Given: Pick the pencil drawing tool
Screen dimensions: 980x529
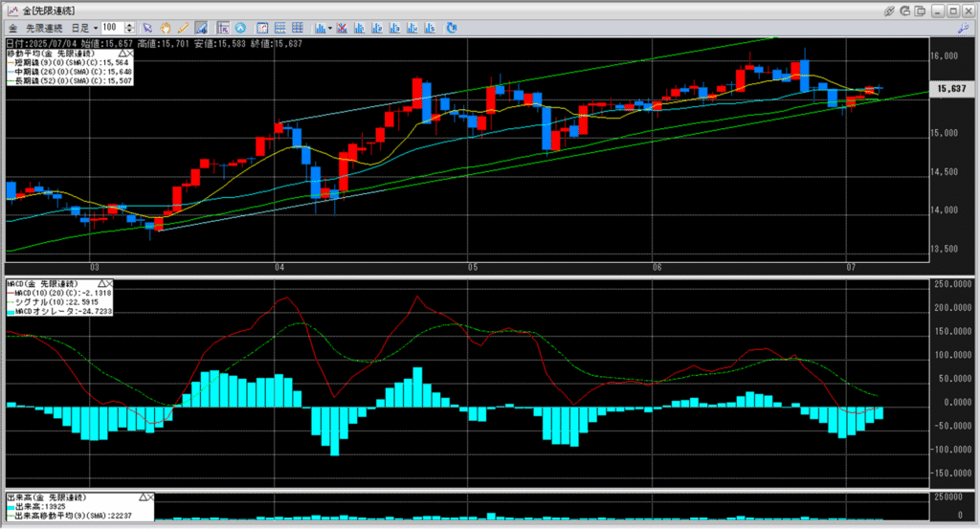Looking at the screenshot, I should tap(183, 28).
